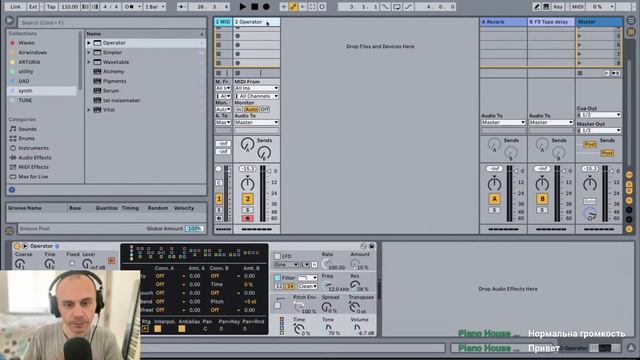Open the All Channels dropdown on Operator track
Screen dimensions: 640x360
pyautogui.click(x=256, y=96)
